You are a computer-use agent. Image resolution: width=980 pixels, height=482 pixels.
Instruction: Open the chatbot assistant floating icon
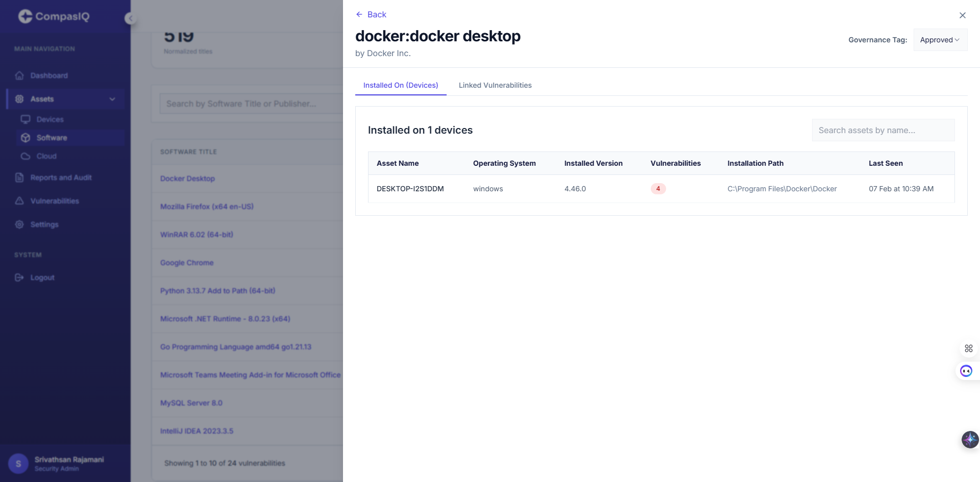click(966, 371)
